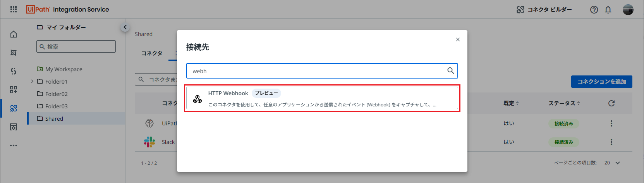The height and width of the screenshot is (183, 644).
Task: Open the notifications bell
Action: (x=608, y=10)
